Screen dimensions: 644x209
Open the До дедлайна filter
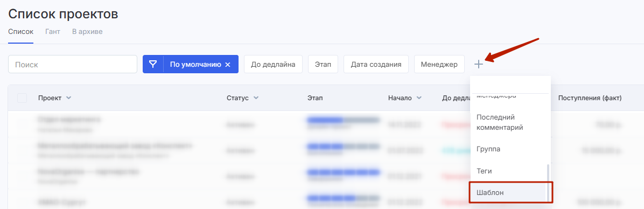click(x=273, y=65)
